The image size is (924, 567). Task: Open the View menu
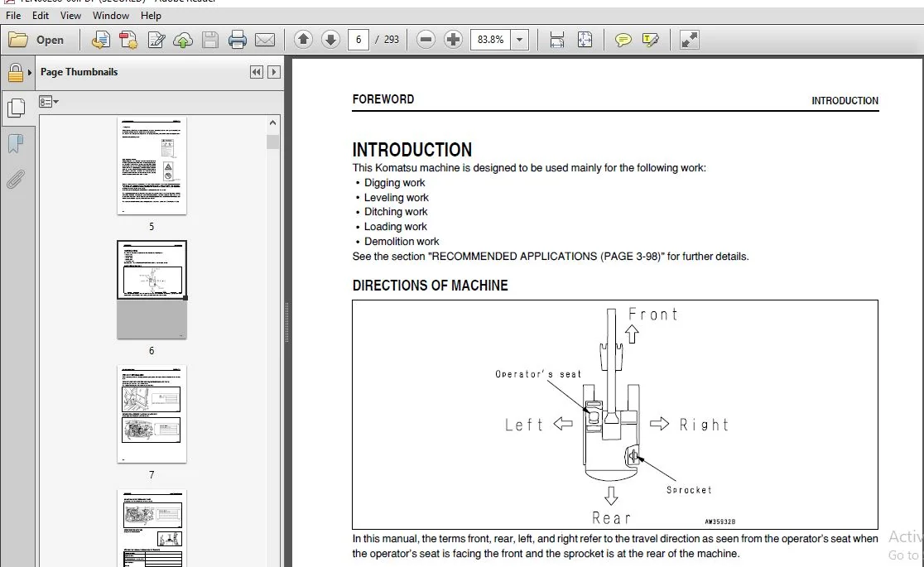70,16
